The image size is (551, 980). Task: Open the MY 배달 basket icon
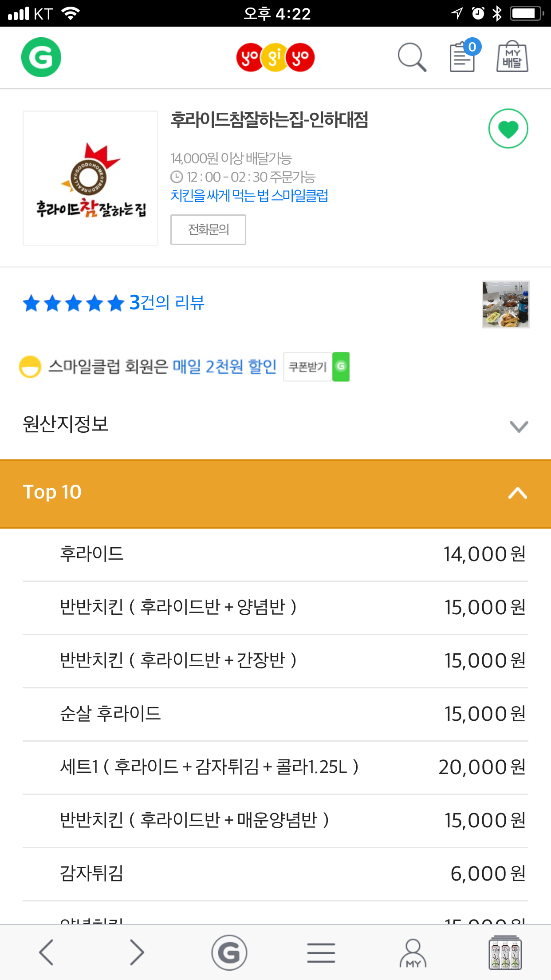pyautogui.click(x=512, y=57)
